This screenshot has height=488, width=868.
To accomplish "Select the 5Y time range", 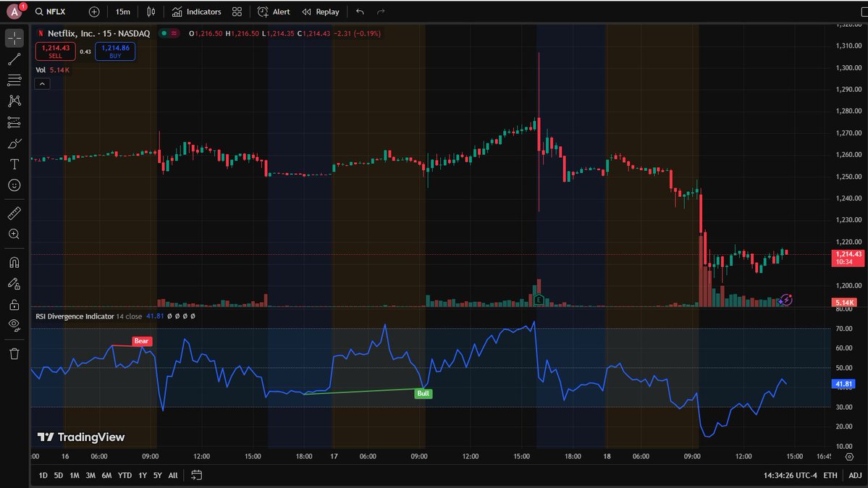I will 158,475.
